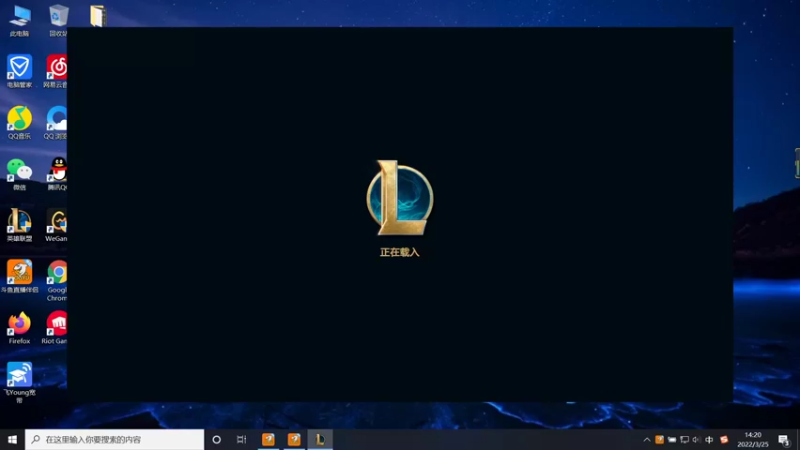
Task: Open the NetEase Cloud Music desktop shortcut
Action: point(56,71)
